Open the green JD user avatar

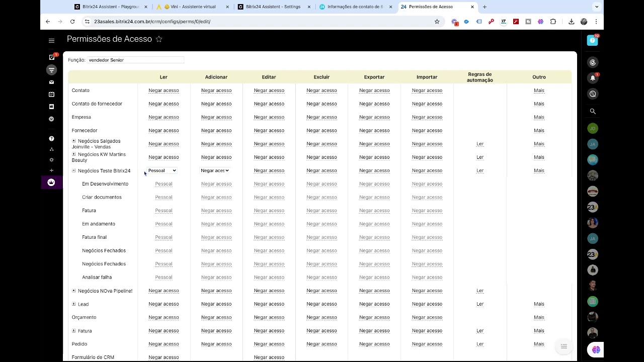coord(593,128)
